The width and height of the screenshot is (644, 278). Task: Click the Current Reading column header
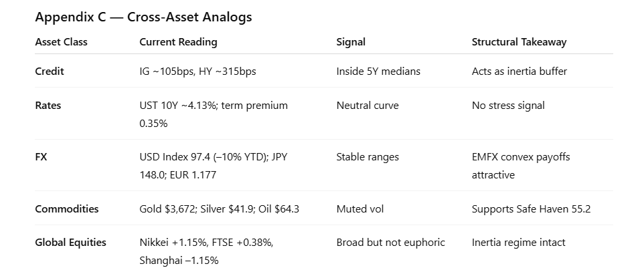point(178,42)
